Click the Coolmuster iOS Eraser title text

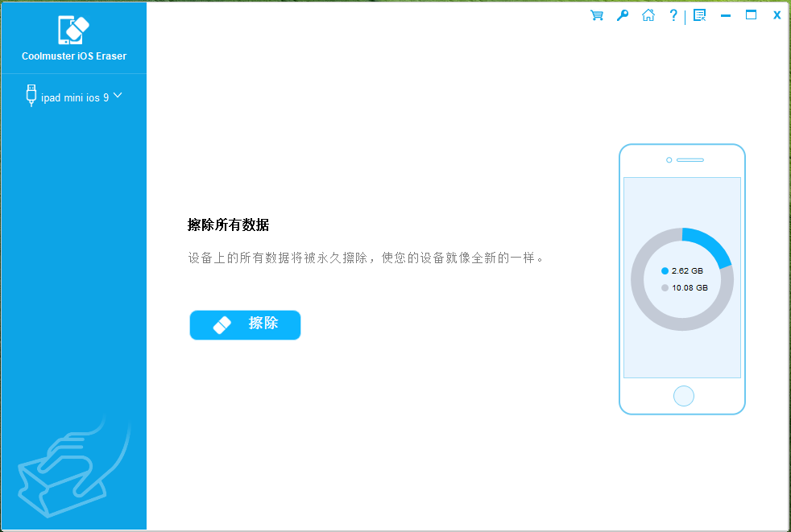(74, 56)
